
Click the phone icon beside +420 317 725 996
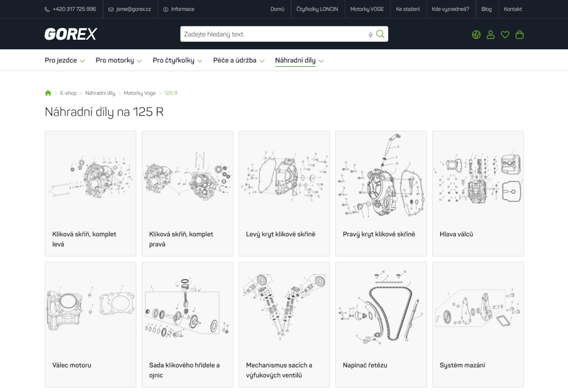47,9
